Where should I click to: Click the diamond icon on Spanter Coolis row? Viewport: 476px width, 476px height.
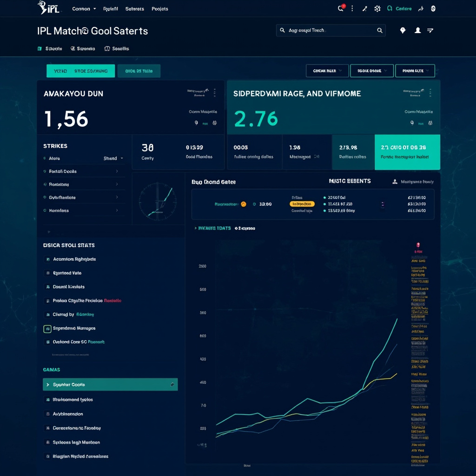pos(172,384)
